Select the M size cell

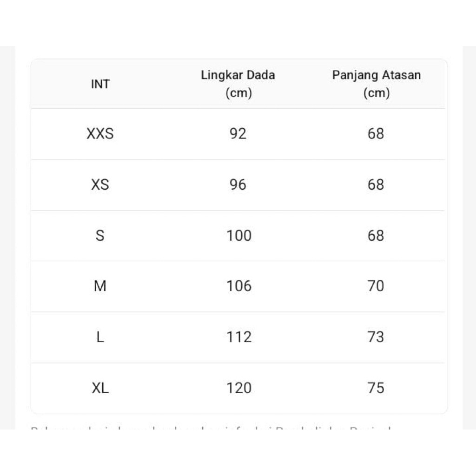100,286
